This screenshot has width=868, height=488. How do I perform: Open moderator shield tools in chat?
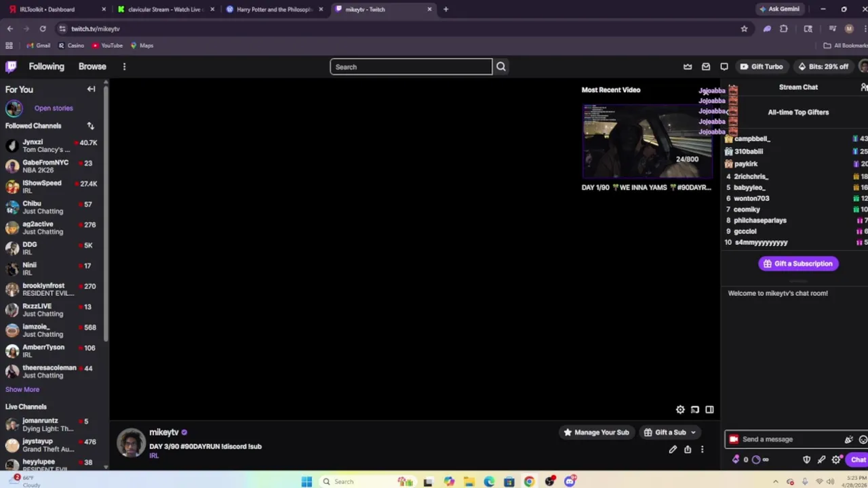806,460
